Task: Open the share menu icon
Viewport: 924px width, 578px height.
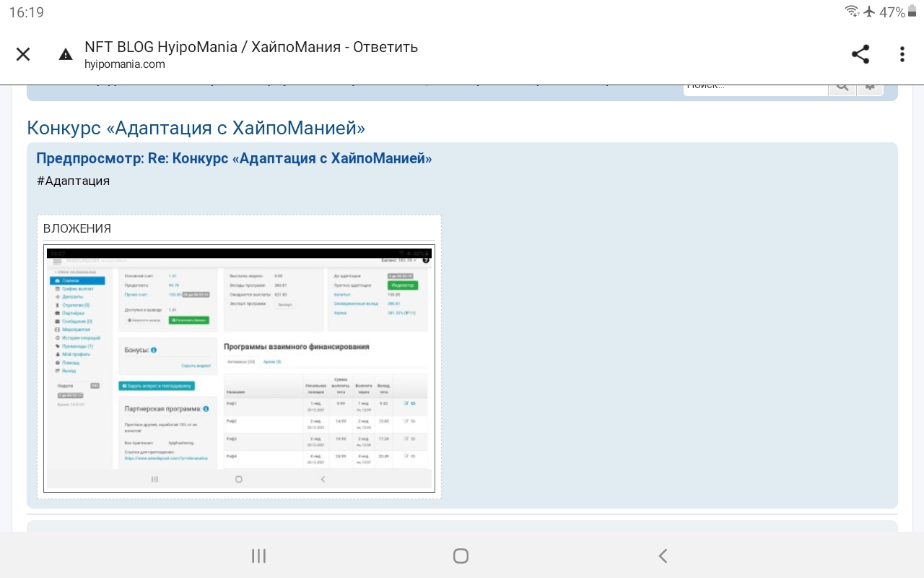Action: pyautogui.click(x=860, y=54)
